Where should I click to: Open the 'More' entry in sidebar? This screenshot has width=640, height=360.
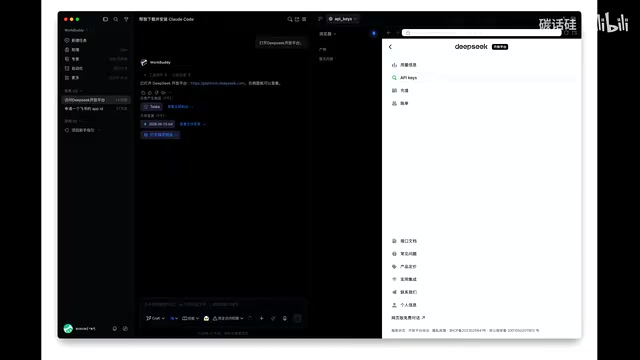coord(96,78)
